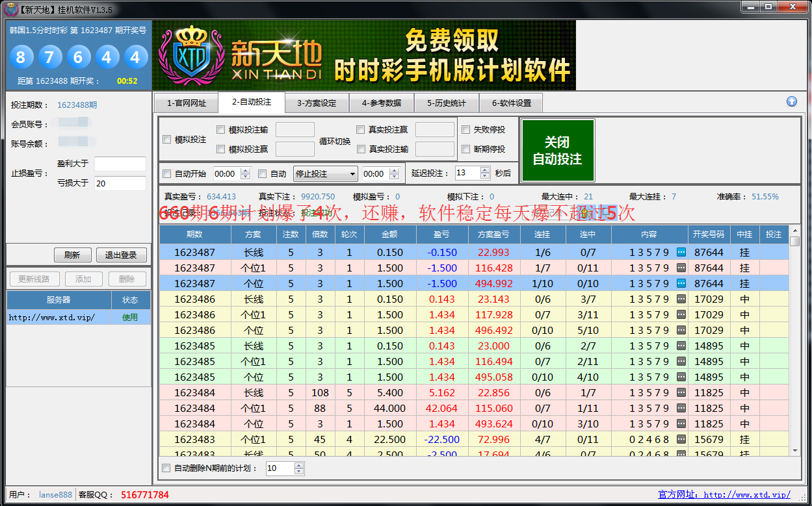Decrease 自动删除 N期 value
Image resolution: width=812 pixels, height=506 pixels.
(x=299, y=471)
